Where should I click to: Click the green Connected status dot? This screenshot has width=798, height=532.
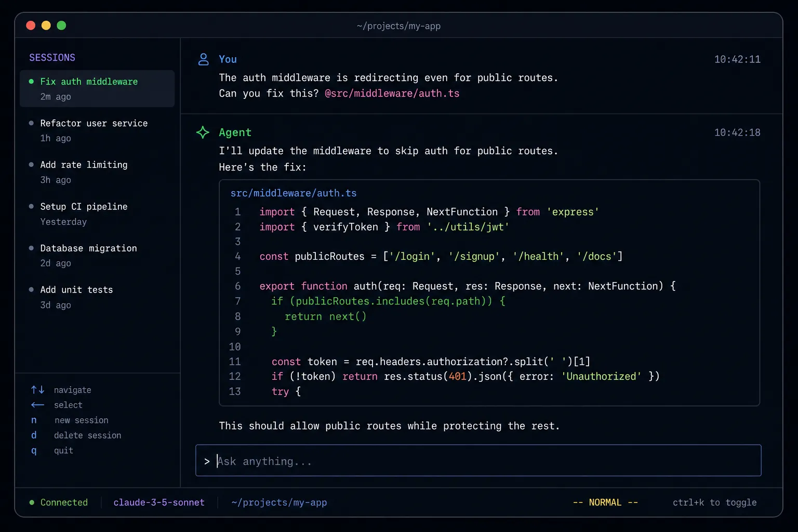tap(32, 502)
